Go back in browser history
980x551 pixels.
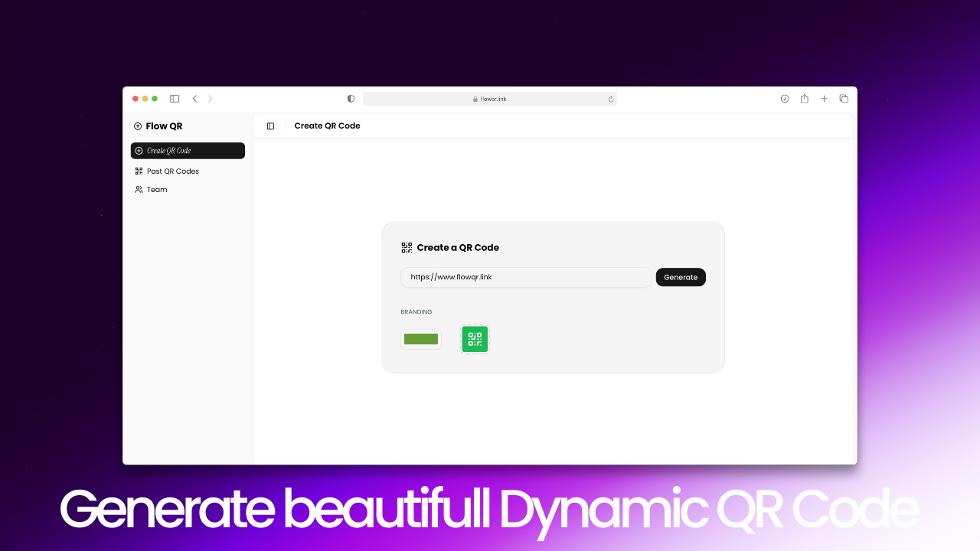pos(194,99)
